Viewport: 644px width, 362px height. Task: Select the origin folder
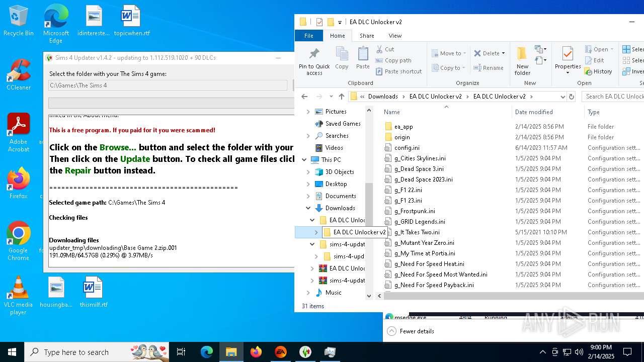click(402, 137)
